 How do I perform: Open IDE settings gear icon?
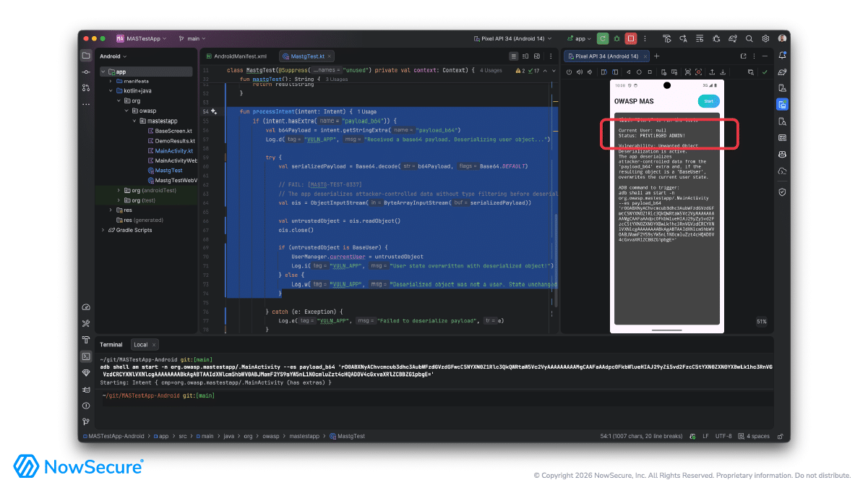(x=766, y=38)
